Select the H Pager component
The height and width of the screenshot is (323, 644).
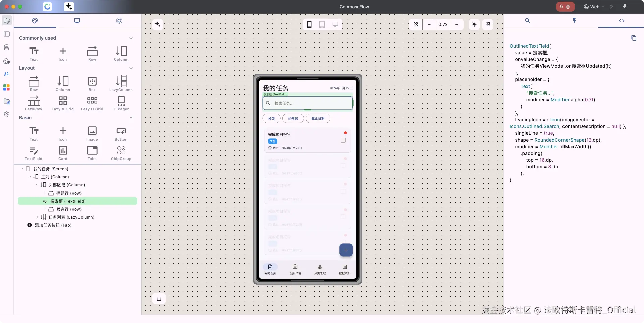[121, 103]
